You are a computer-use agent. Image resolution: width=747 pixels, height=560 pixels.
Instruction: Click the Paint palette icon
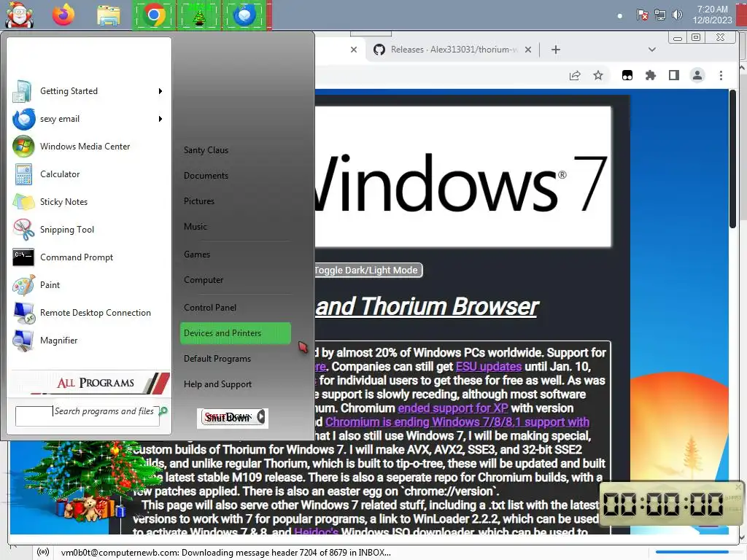click(x=23, y=285)
